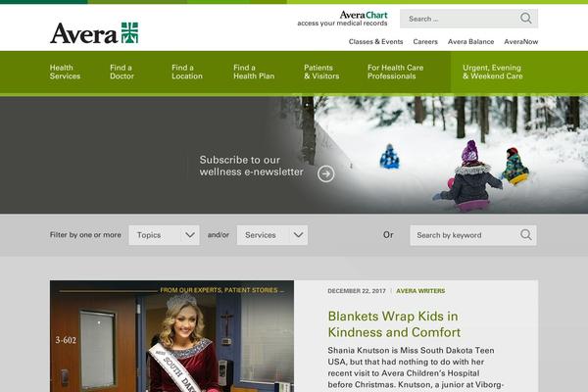The image size is (588, 392).
Task: Click the keyword search magnifier icon
Action: (x=525, y=235)
